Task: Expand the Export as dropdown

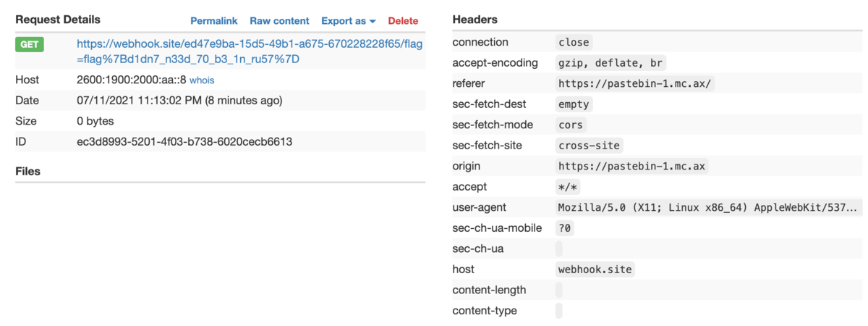Action: pyautogui.click(x=348, y=21)
